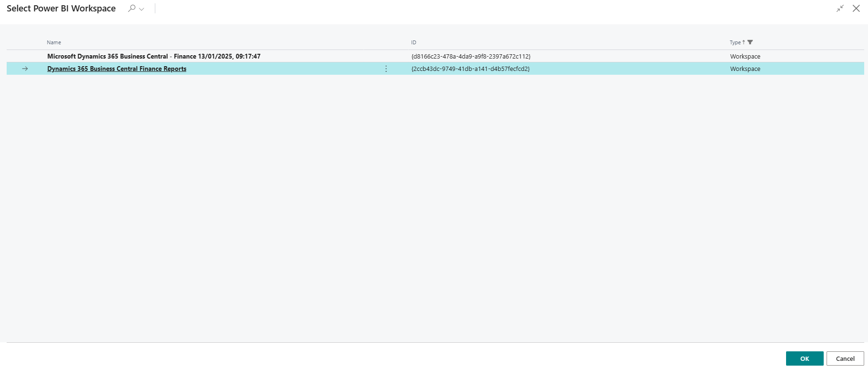Image resolution: width=868 pixels, height=368 pixels.
Task: Close the Select Power BI Workspace dialog
Action: pyautogui.click(x=856, y=8)
